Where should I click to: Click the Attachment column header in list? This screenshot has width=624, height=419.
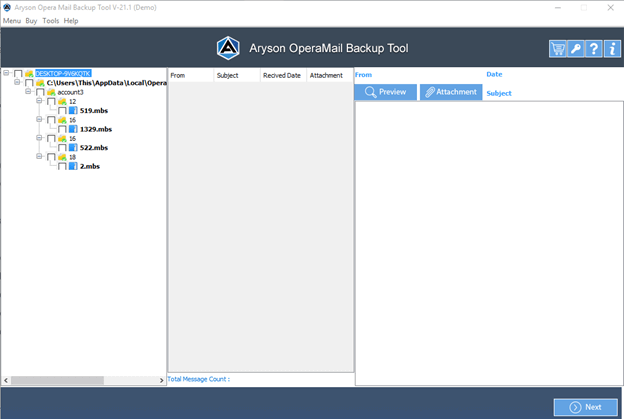pos(330,76)
